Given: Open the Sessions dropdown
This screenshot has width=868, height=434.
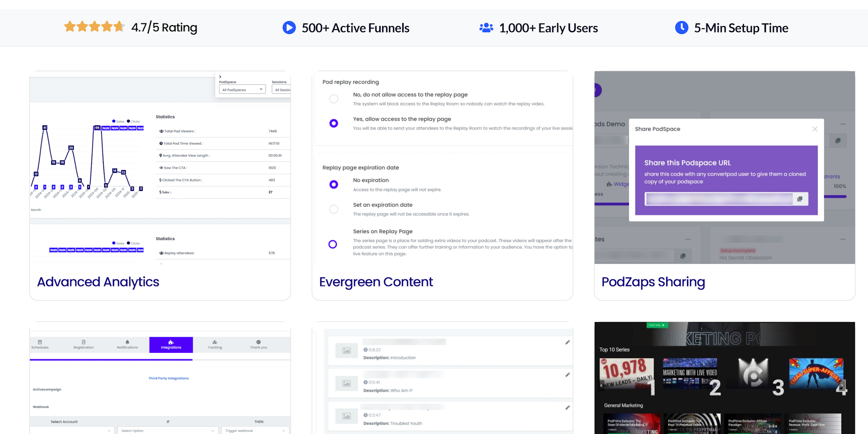Looking at the screenshot, I should pos(281,90).
